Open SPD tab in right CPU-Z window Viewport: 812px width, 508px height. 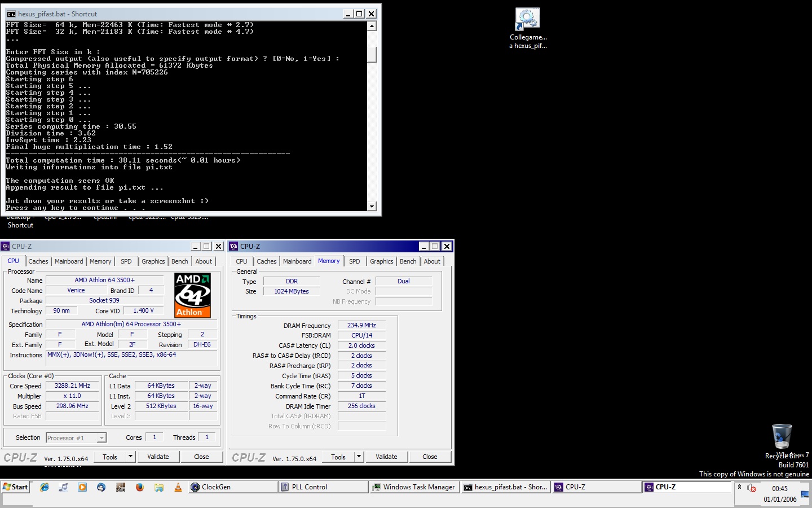tap(354, 261)
